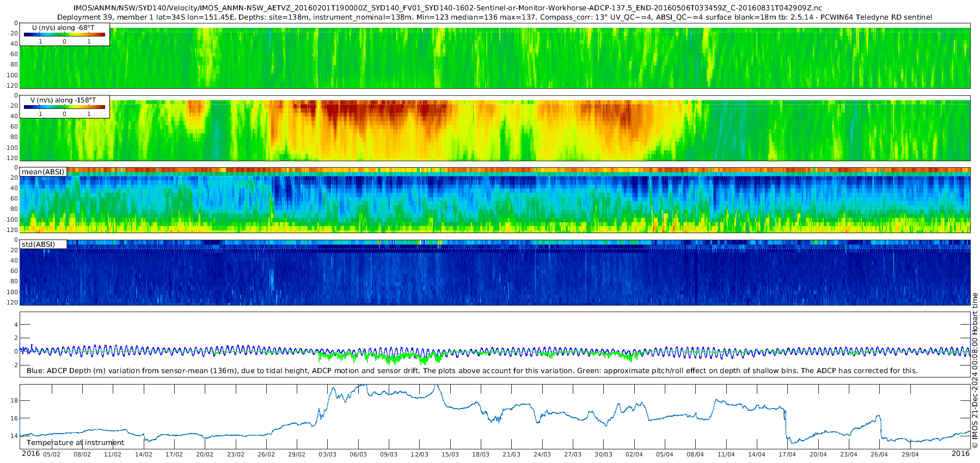
Task: Click the 'U (m/s) along -68°T' label
Action: 63,27
